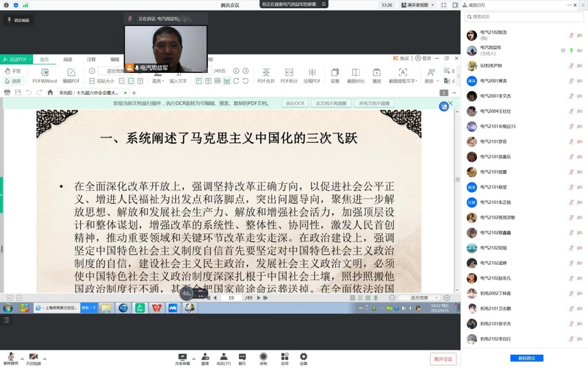Open the 演讲者视图 view dropdown

(x=418, y=5)
